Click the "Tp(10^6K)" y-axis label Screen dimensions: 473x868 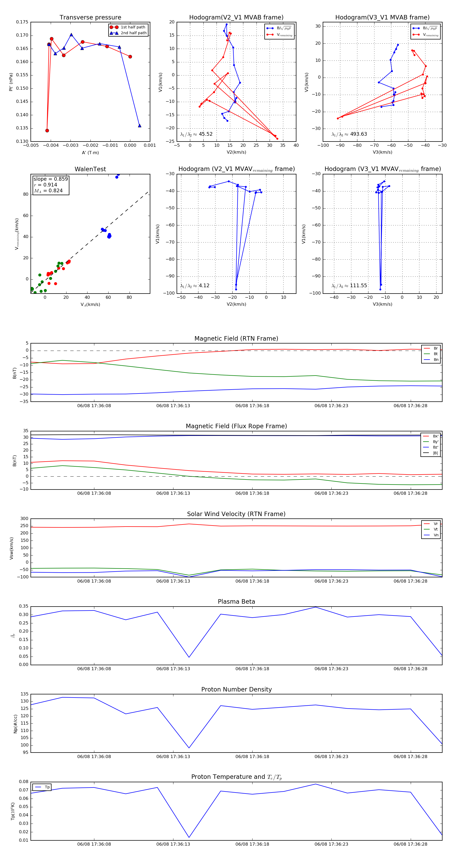pyautogui.click(x=13, y=811)
